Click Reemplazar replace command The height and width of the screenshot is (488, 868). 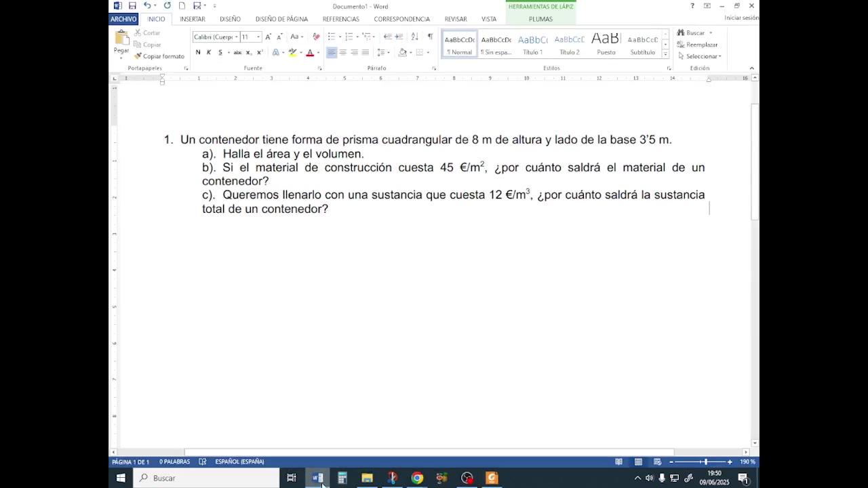tap(697, 45)
